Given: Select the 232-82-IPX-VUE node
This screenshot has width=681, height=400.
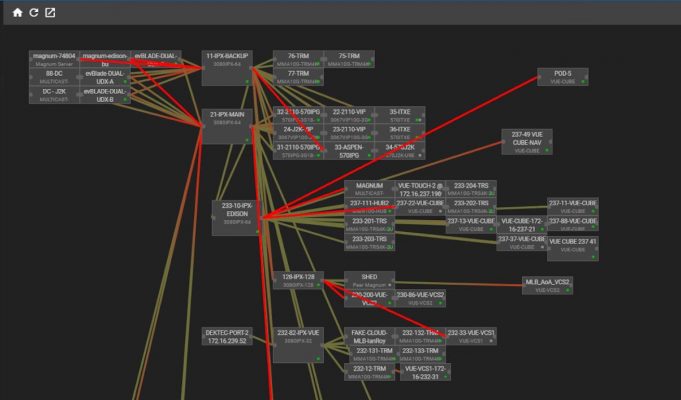Looking at the screenshot, I should 298,345.
